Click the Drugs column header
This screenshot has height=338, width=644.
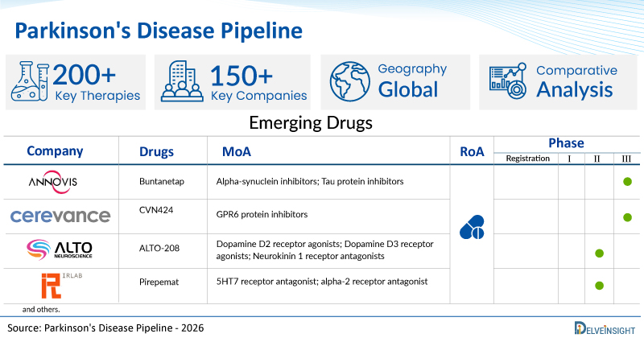(156, 152)
